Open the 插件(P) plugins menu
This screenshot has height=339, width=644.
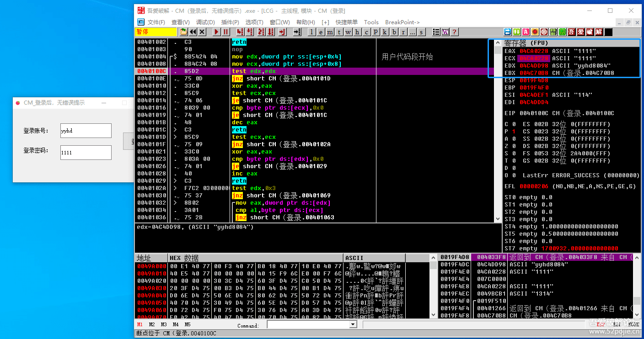(x=230, y=22)
